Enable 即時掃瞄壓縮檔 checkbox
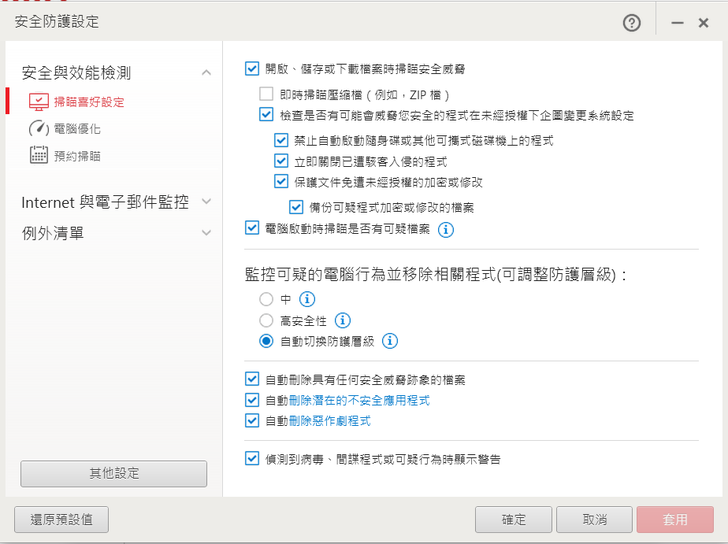 pos(266,94)
